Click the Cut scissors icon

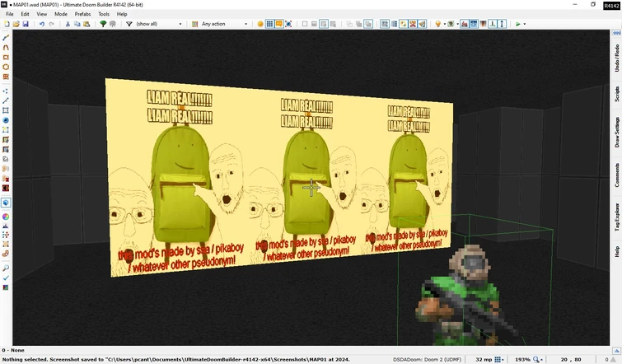68,24
